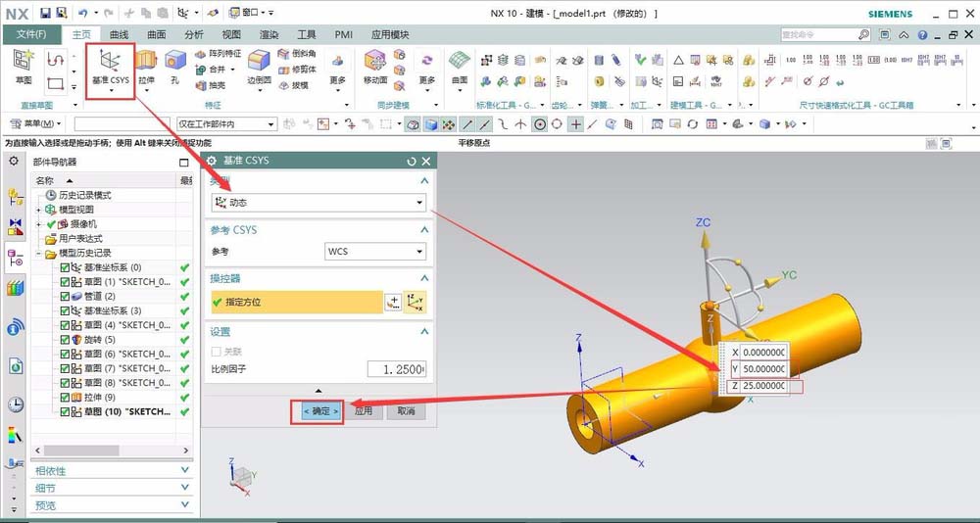Collapse the 设置 section

pos(424,332)
